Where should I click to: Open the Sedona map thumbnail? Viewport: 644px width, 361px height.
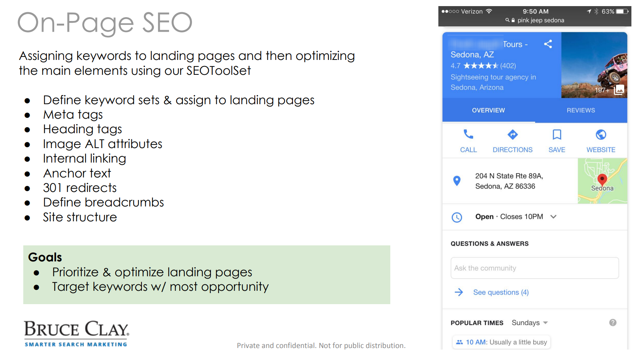pyautogui.click(x=602, y=181)
